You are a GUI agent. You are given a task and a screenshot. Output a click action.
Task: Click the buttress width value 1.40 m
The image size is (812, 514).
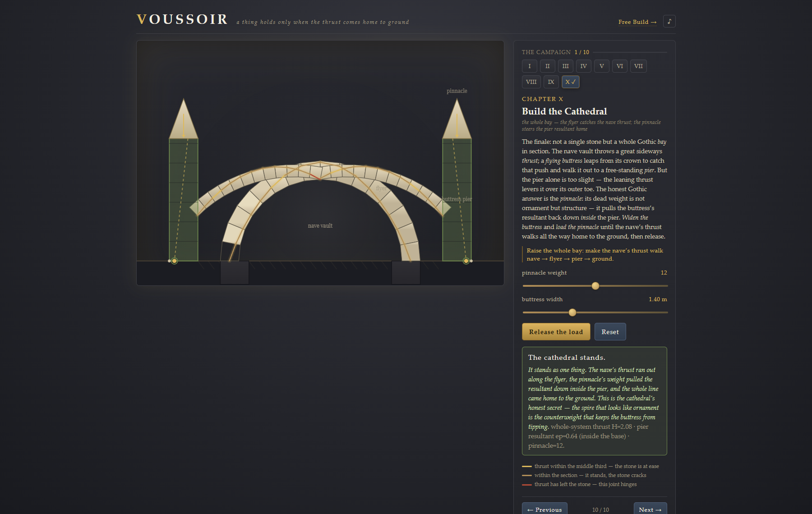658,299
